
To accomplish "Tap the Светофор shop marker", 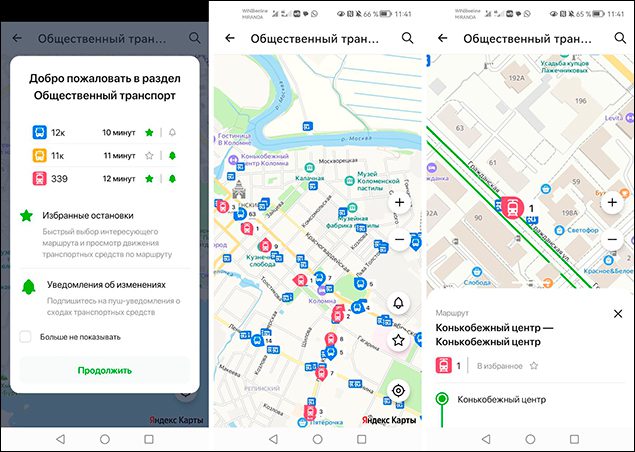I will [x=559, y=230].
